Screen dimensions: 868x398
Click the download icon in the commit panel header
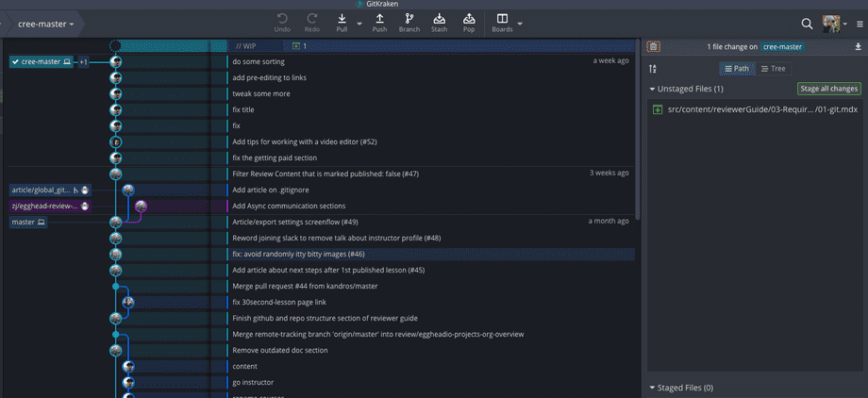click(858, 47)
